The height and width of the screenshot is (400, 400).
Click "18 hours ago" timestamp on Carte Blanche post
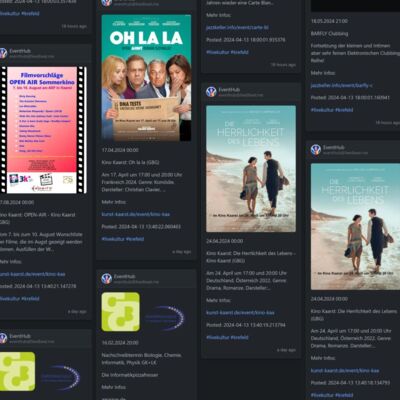coord(283,65)
